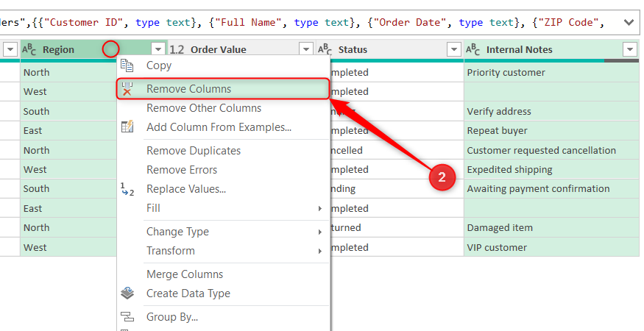Click the first 'North' Region cell

point(68,73)
